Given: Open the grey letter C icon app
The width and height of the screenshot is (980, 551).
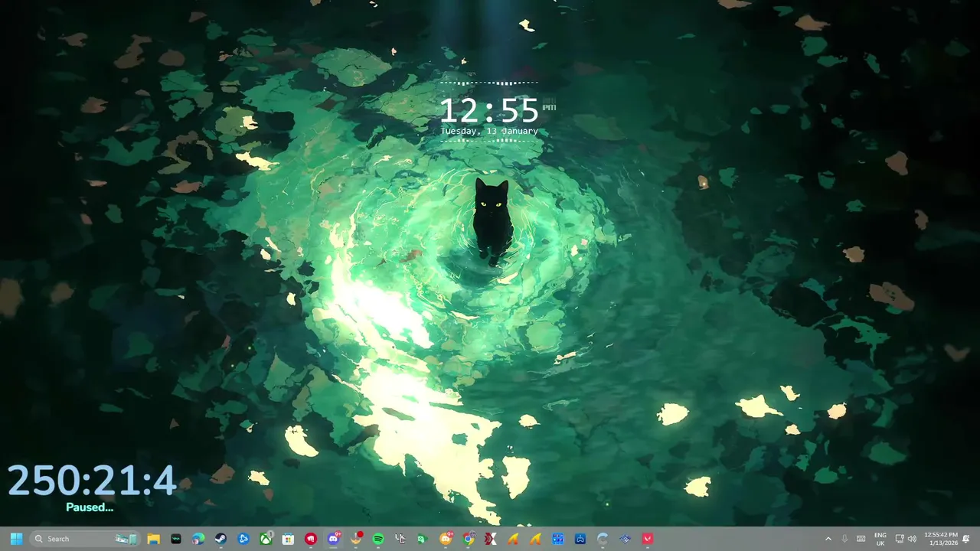Looking at the screenshot, I should tap(603, 539).
